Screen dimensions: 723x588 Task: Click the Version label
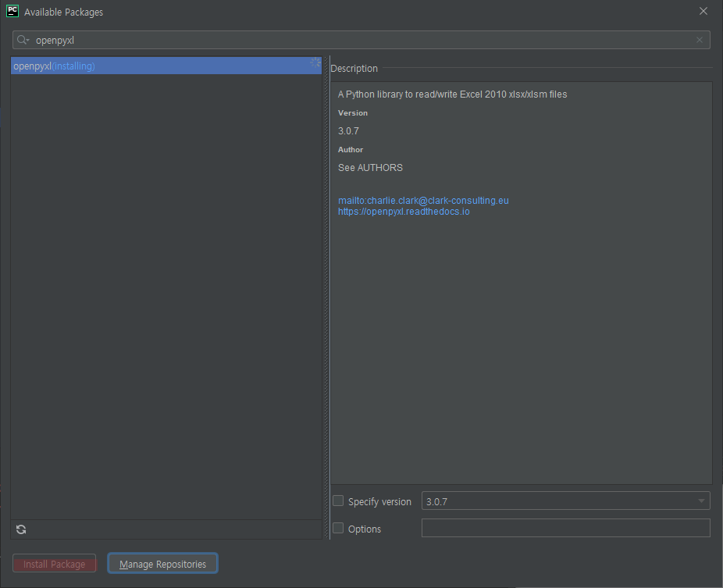click(353, 113)
